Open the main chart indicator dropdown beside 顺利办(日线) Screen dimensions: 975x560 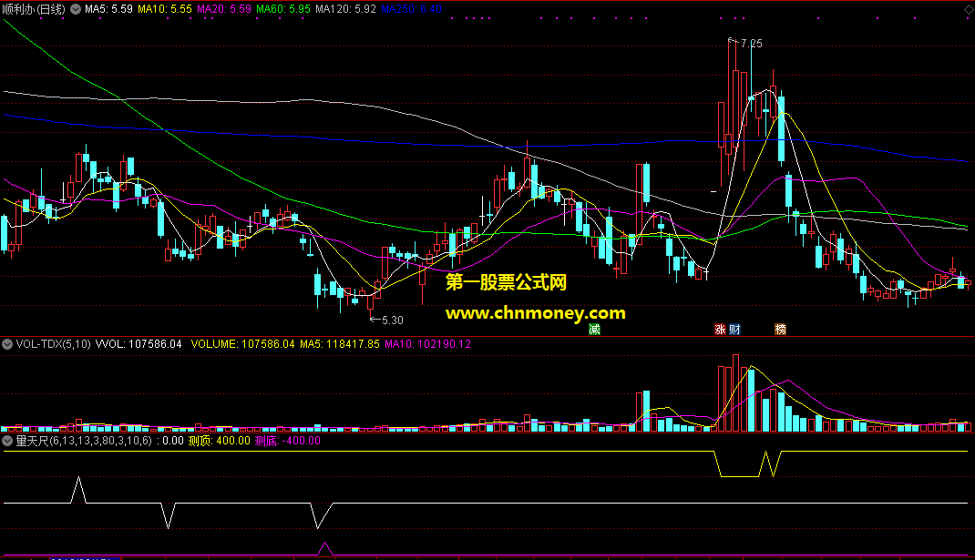pyautogui.click(x=76, y=9)
